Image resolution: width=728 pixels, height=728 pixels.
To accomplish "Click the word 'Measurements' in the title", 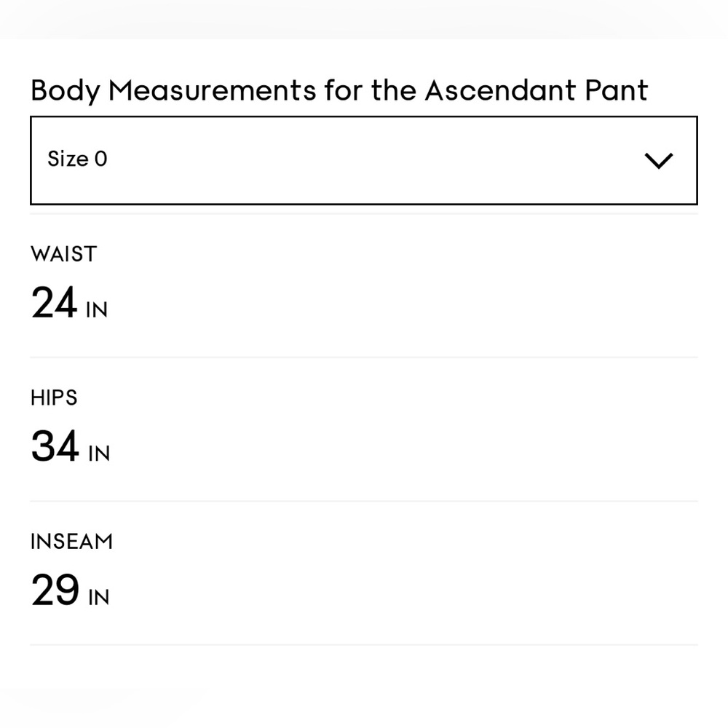I will (x=212, y=90).
